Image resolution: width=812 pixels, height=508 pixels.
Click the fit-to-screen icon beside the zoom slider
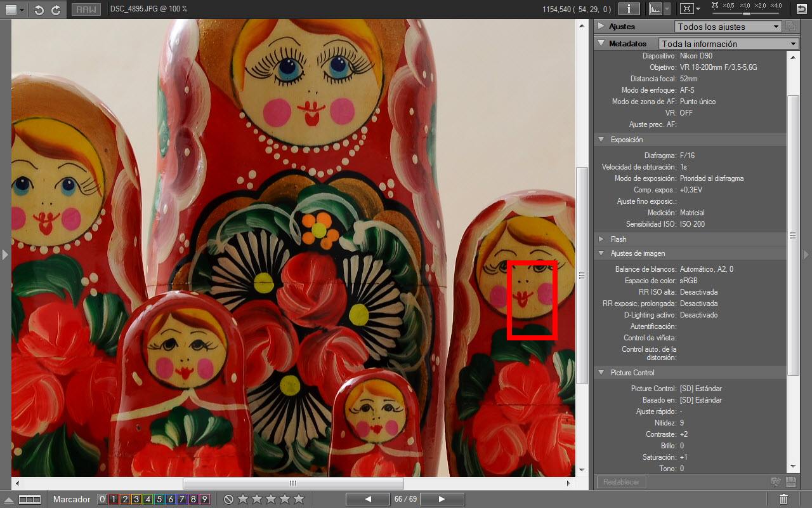click(x=716, y=4)
